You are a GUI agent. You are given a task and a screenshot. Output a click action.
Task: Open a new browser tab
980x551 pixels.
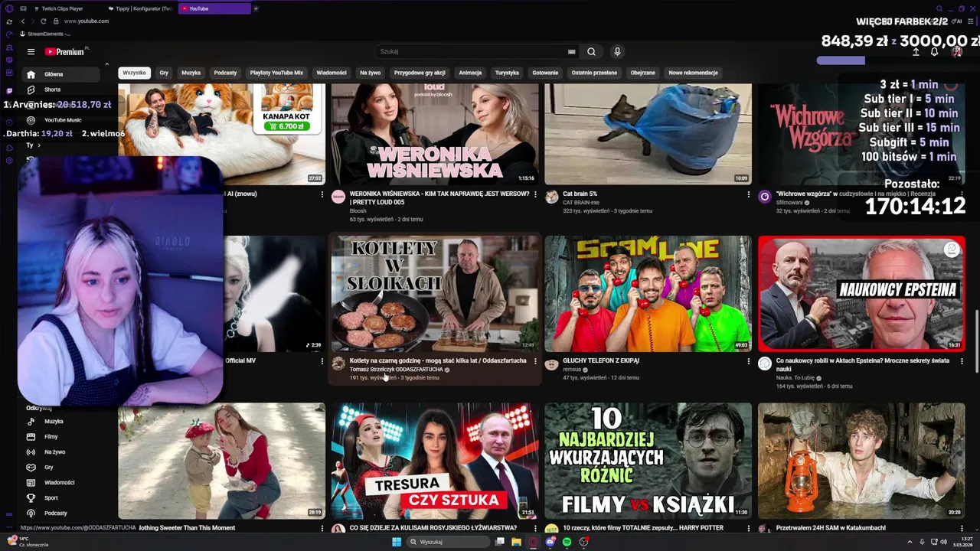pyautogui.click(x=256, y=8)
